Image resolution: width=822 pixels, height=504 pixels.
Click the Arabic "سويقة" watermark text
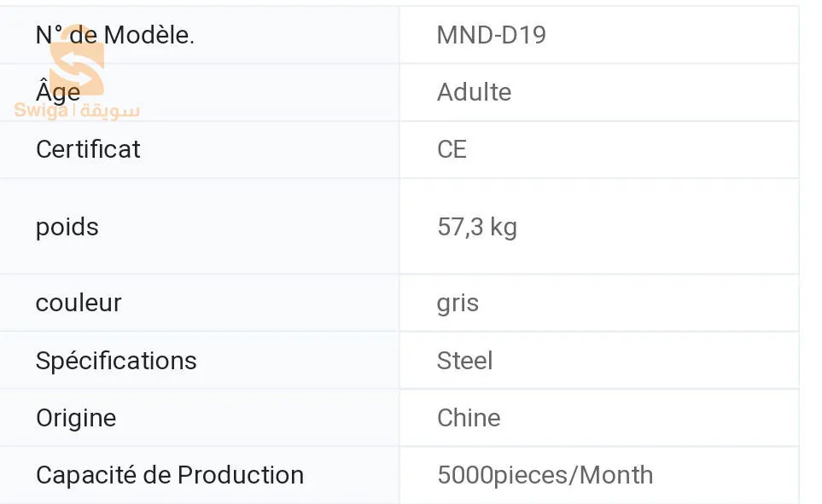[x=111, y=111]
